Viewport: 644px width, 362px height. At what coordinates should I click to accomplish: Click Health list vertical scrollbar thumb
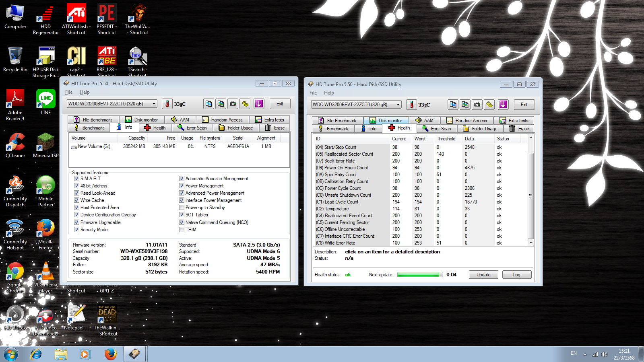530,196
